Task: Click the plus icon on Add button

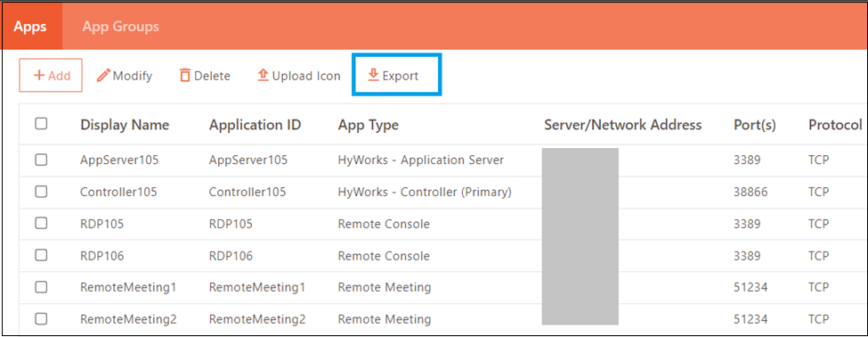Action: point(39,75)
